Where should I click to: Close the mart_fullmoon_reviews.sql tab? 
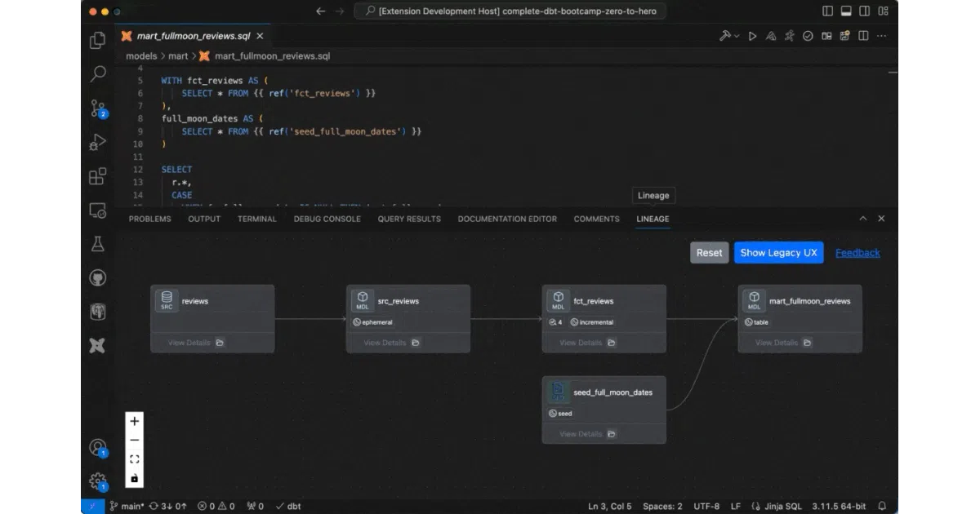(260, 36)
